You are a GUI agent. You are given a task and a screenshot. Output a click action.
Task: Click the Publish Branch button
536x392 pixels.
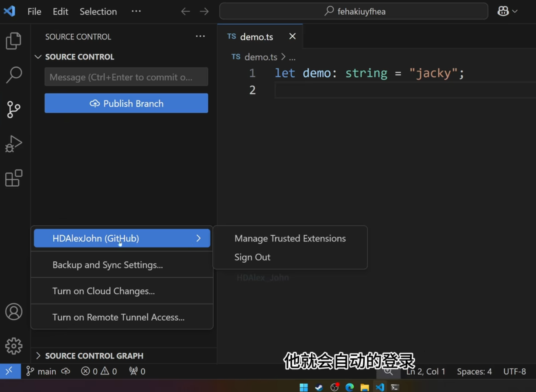(126, 103)
